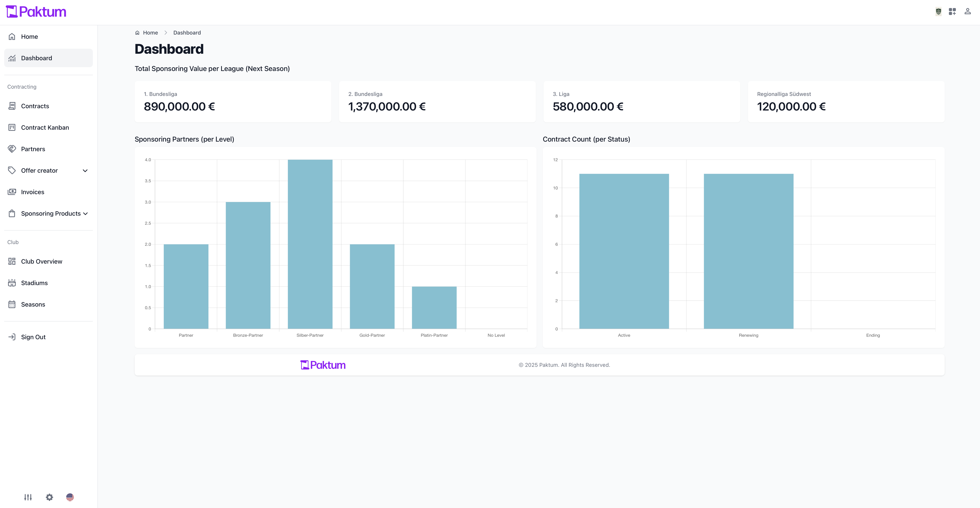Open Partners menu item
Viewport: 980px width, 508px height.
[48, 149]
